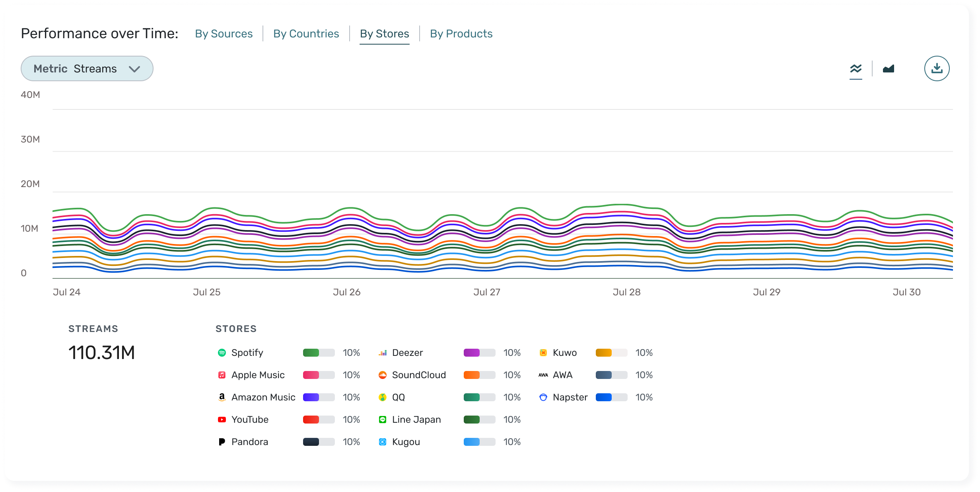Toggle the Deezer series in legend
This screenshot has height=492, width=980.
407,353
